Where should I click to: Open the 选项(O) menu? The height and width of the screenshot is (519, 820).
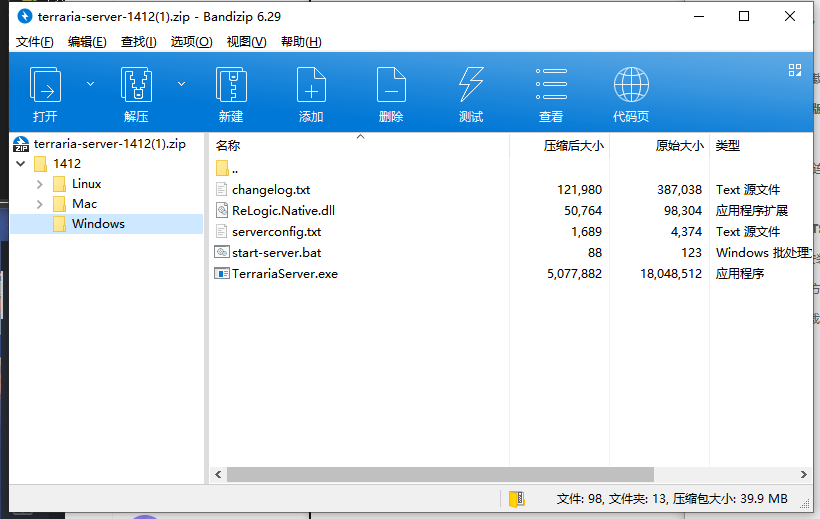(191, 42)
